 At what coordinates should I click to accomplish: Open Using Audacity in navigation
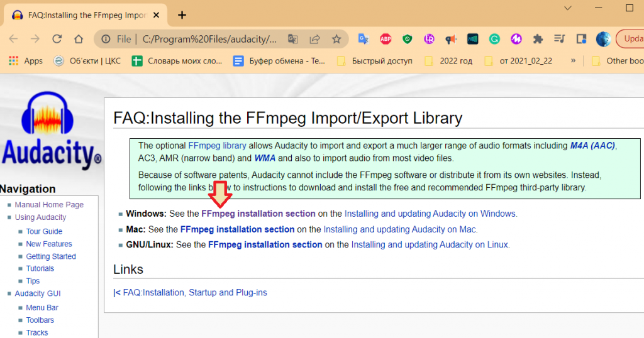(40, 217)
